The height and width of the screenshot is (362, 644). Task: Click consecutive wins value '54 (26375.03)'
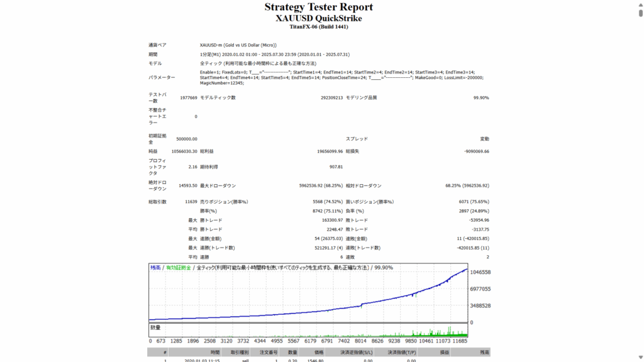[x=328, y=238]
